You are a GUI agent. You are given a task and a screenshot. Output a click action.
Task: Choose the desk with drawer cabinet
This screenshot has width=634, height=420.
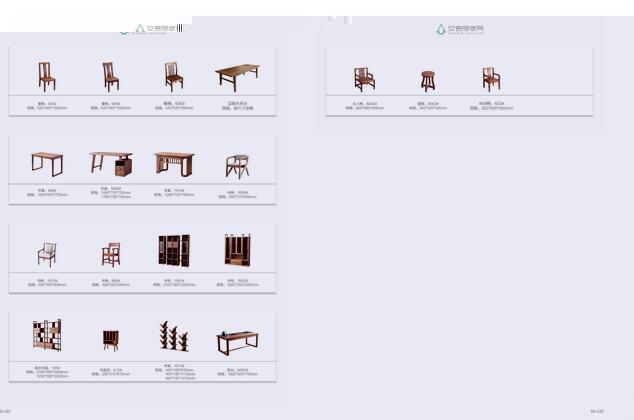click(110, 163)
